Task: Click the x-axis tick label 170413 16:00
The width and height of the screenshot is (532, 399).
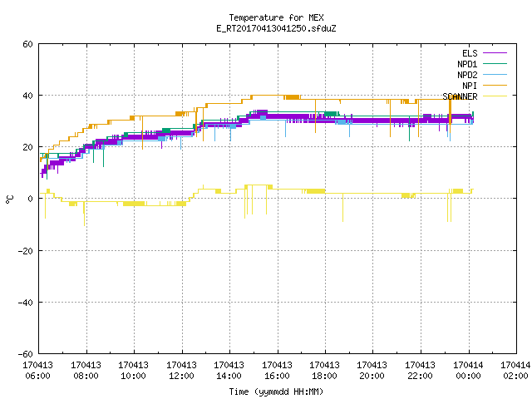Action: pyautogui.click(x=277, y=371)
